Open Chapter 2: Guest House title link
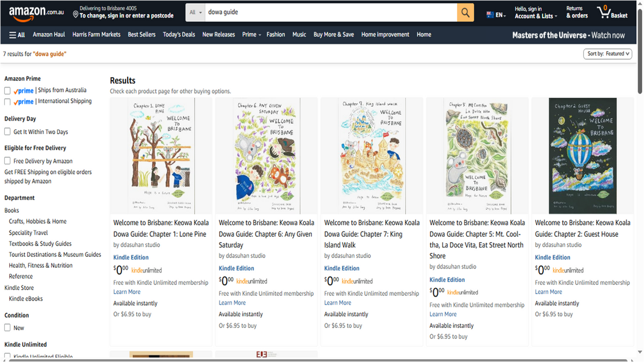644x362 pixels. tap(583, 228)
